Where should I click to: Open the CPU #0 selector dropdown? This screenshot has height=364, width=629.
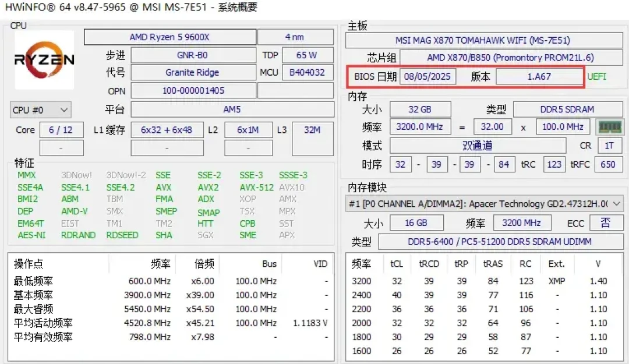tap(41, 110)
